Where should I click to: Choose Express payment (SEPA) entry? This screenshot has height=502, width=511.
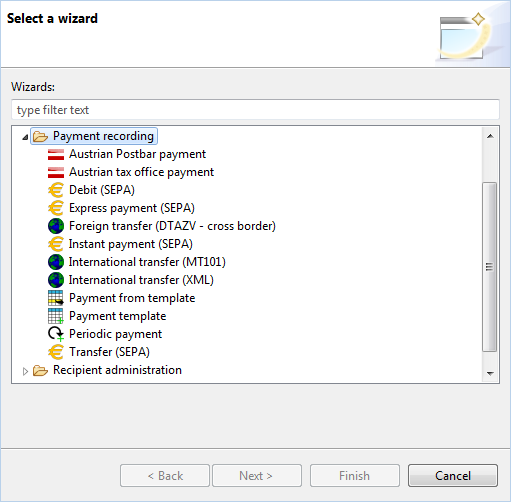point(132,208)
